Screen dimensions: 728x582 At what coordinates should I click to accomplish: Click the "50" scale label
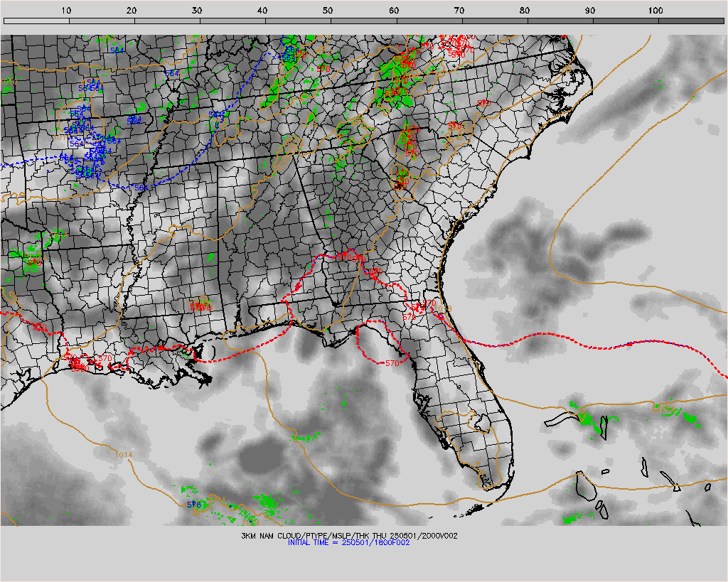tap(328, 10)
